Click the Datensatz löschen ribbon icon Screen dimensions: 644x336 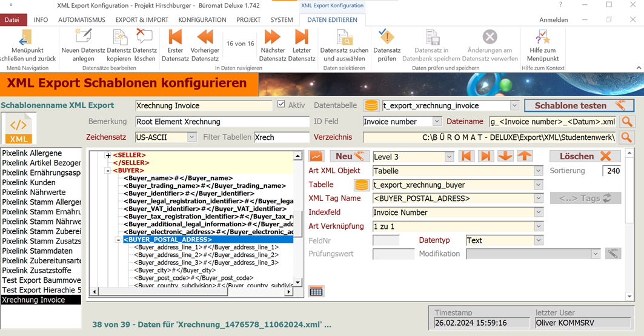tap(144, 38)
